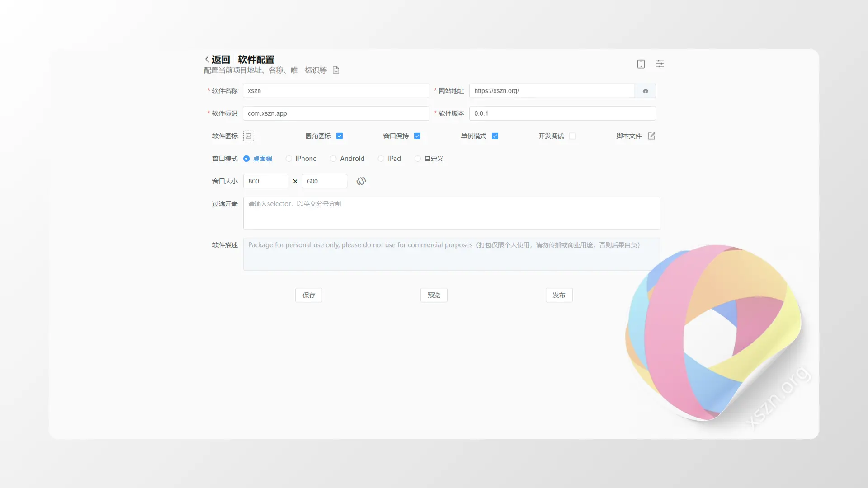Choose the Android window mode
This screenshot has width=868, height=488.
[x=347, y=159]
